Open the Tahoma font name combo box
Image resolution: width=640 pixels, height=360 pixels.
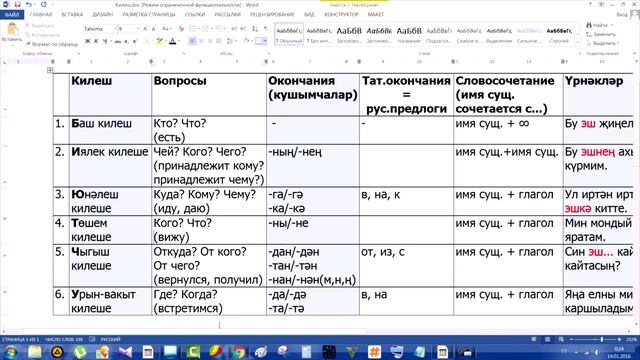(99, 29)
